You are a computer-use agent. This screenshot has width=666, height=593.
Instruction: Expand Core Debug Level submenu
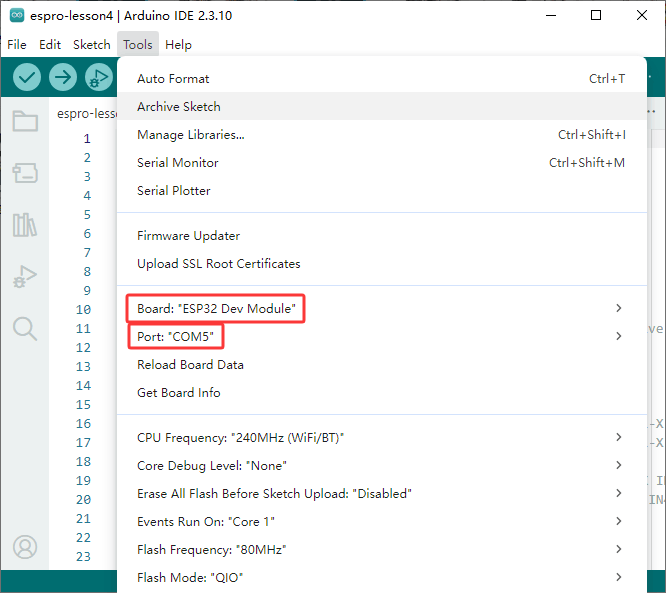(381, 466)
